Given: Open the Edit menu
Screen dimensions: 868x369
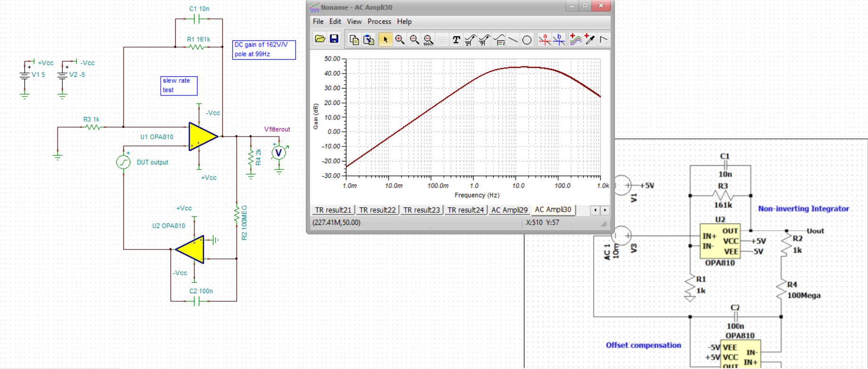Looking at the screenshot, I should click(335, 22).
